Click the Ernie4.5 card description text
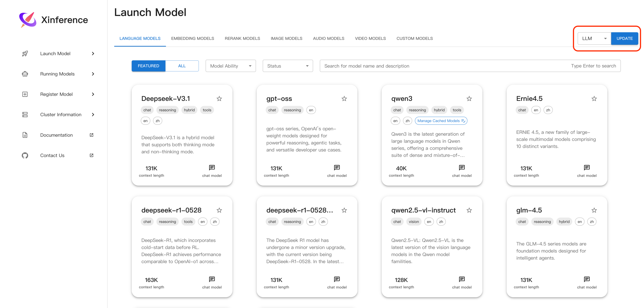The height and width of the screenshot is (308, 644). 556,139
